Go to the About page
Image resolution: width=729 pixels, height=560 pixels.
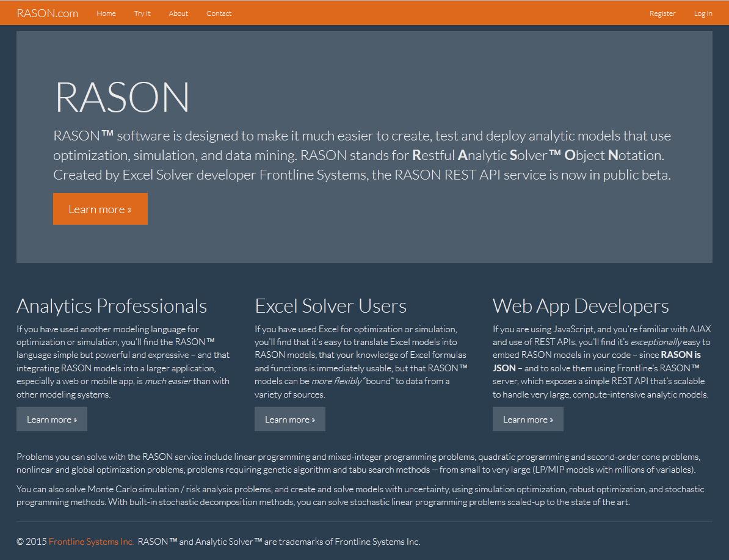pos(178,13)
